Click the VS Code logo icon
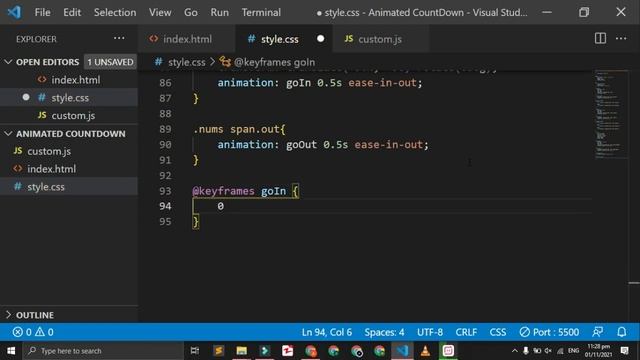This screenshot has height=360, width=640. coord(14,12)
